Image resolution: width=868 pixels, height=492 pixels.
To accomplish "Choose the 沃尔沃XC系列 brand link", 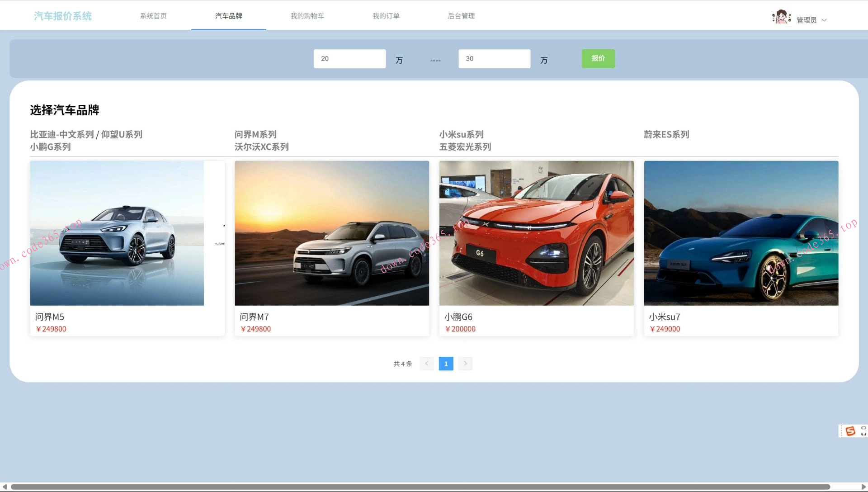I will (261, 147).
